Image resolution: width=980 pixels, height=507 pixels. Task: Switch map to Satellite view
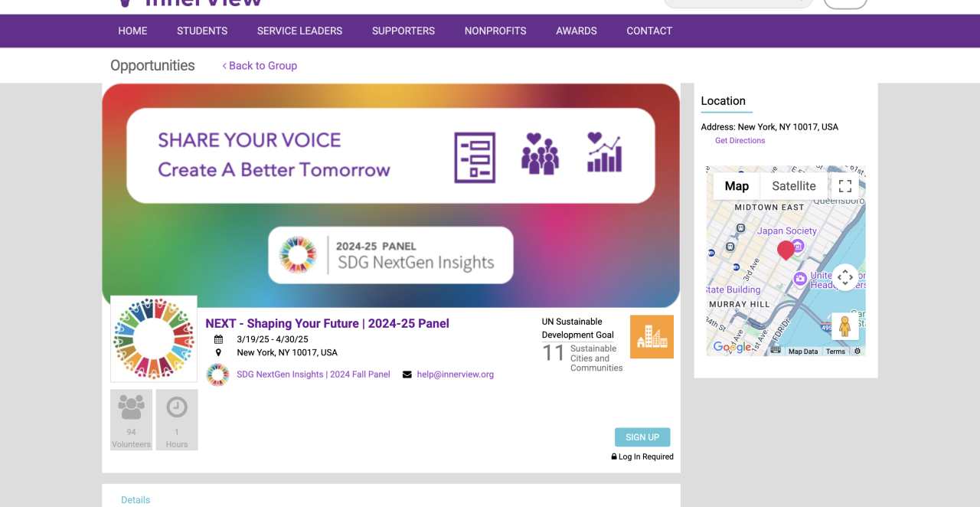(794, 186)
